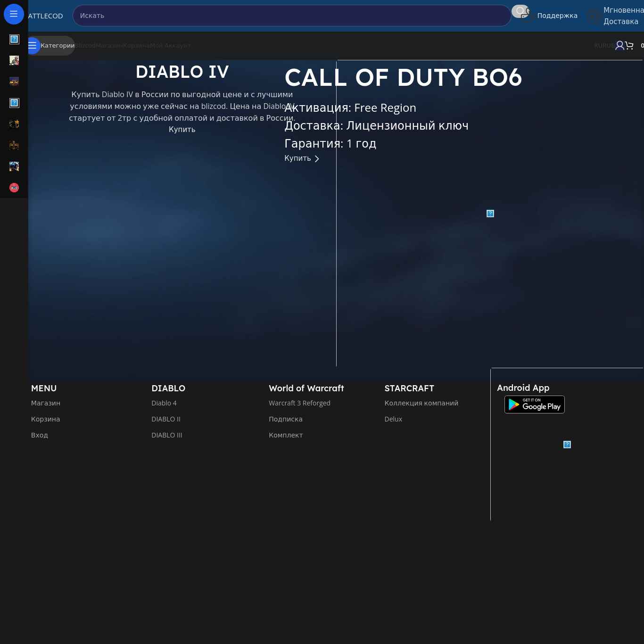Focus the Искать search field
Viewport: 644px width, 644px height.
point(292,16)
